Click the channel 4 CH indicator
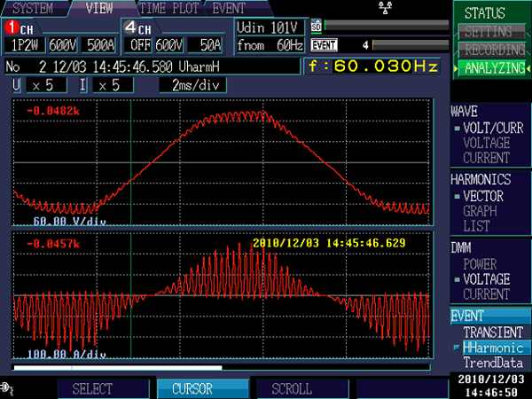The height and width of the screenshot is (399, 532). click(137, 27)
